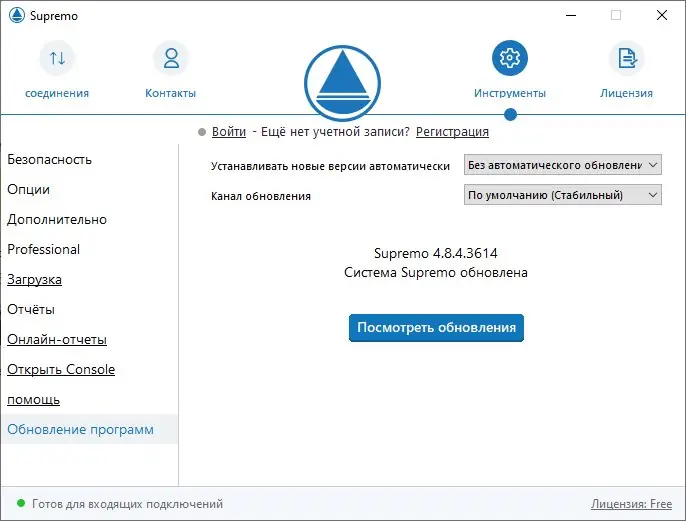The height and width of the screenshot is (521, 686).
Task: Expand the Канал обновления dropdown
Action: 563,195
